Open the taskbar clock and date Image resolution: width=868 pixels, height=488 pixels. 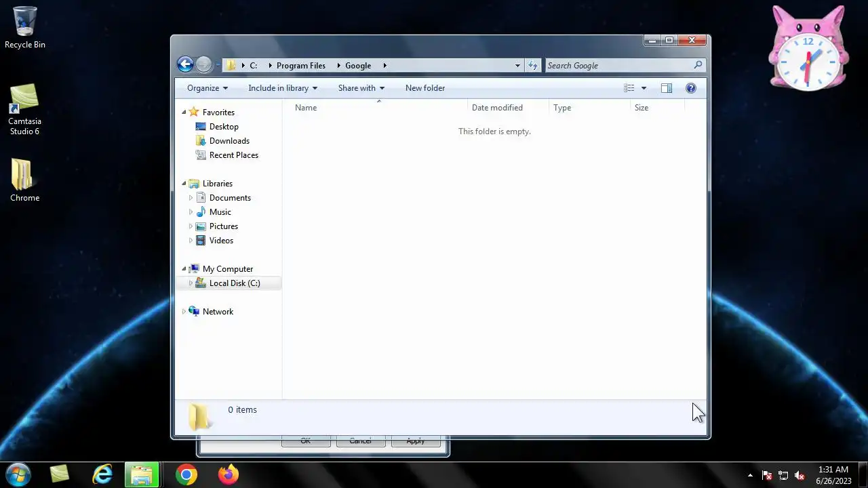(x=833, y=475)
